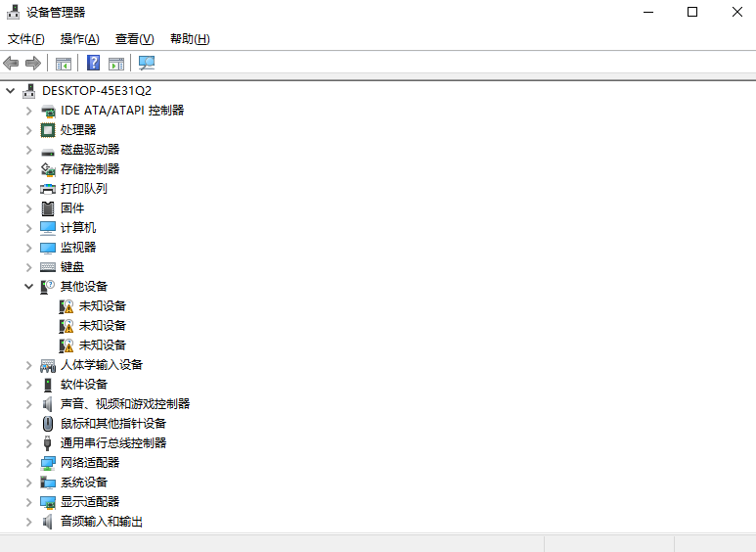Open the 帮助(H) menu
Screen dimensions: 756x552
point(190,39)
